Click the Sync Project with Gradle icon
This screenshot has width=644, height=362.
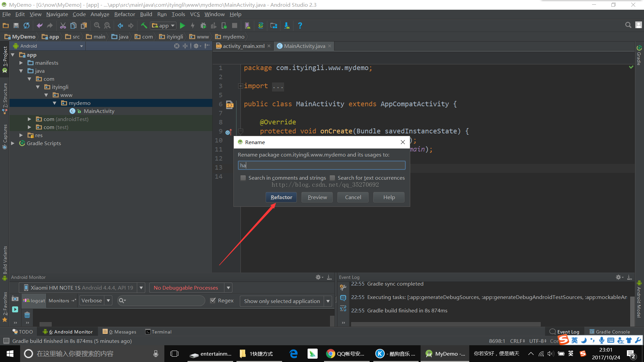click(261, 25)
